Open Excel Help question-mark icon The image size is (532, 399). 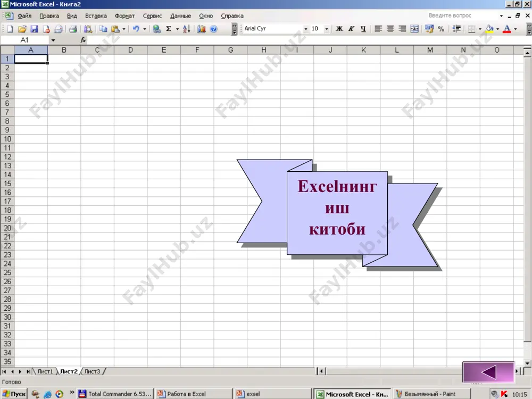pyautogui.click(x=213, y=29)
